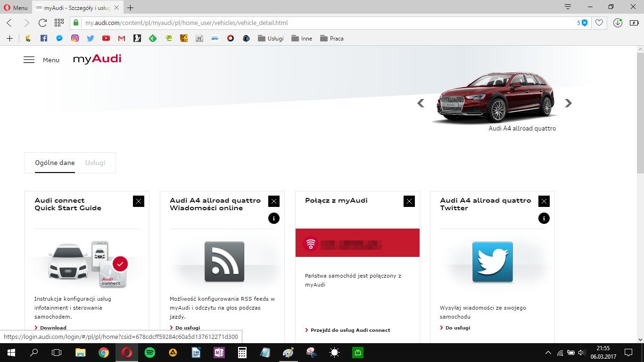Open OneNote from the taskbar
644x362 pixels.
(219, 353)
